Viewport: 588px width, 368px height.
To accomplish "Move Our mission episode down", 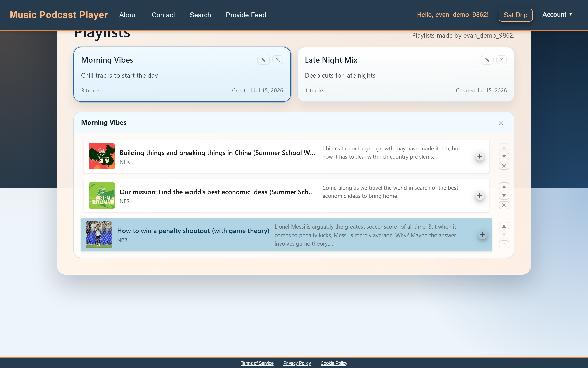I will (x=504, y=195).
